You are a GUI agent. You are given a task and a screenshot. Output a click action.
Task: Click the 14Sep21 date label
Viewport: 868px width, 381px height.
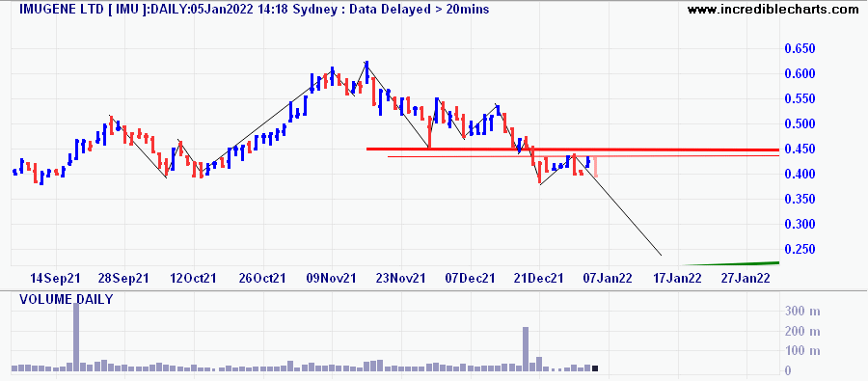[55, 278]
